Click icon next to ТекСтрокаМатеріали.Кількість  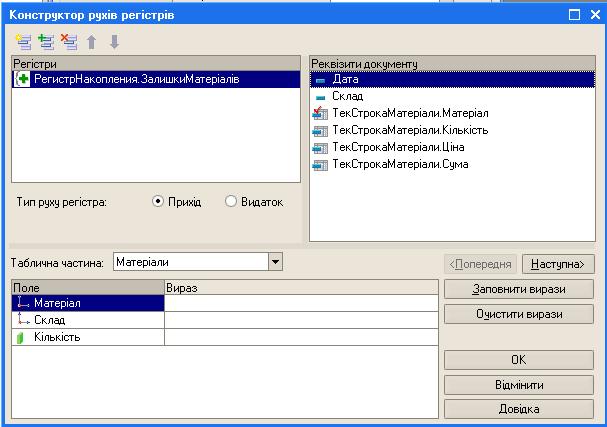click(x=320, y=131)
